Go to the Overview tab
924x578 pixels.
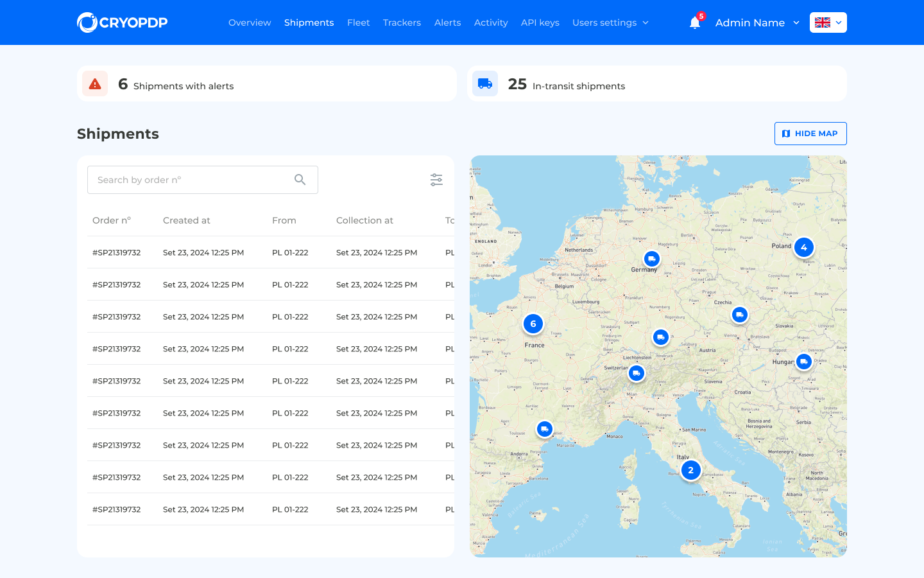(250, 22)
